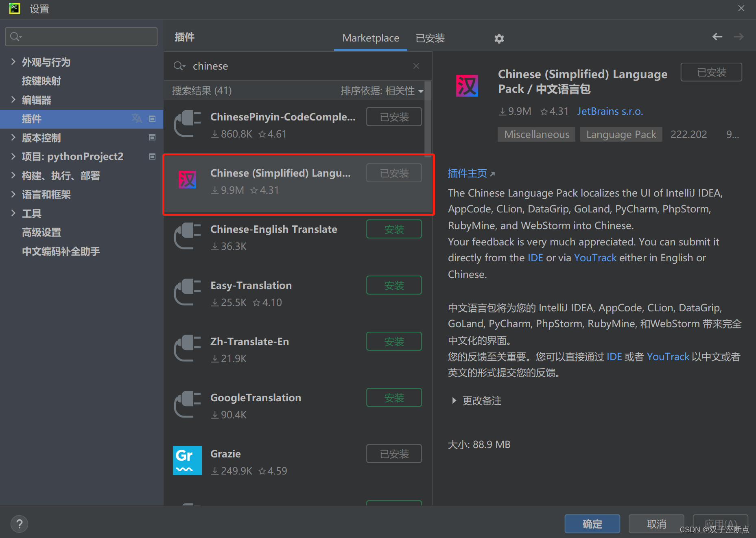Expand the 版本控制 tree node
Viewport: 756px width, 538px height.
tap(13, 138)
